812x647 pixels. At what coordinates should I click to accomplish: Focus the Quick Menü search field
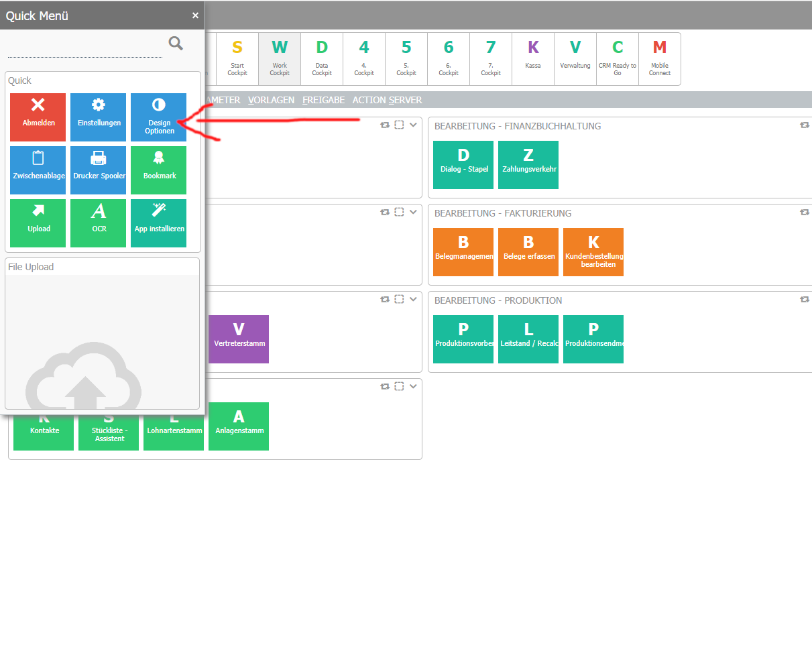tap(85, 48)
